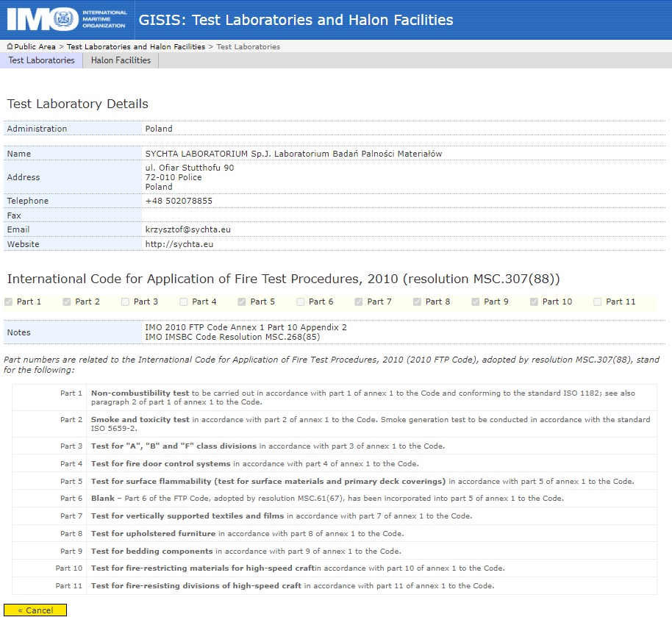Click the website http://sychta.eu

tap(179, 244)
